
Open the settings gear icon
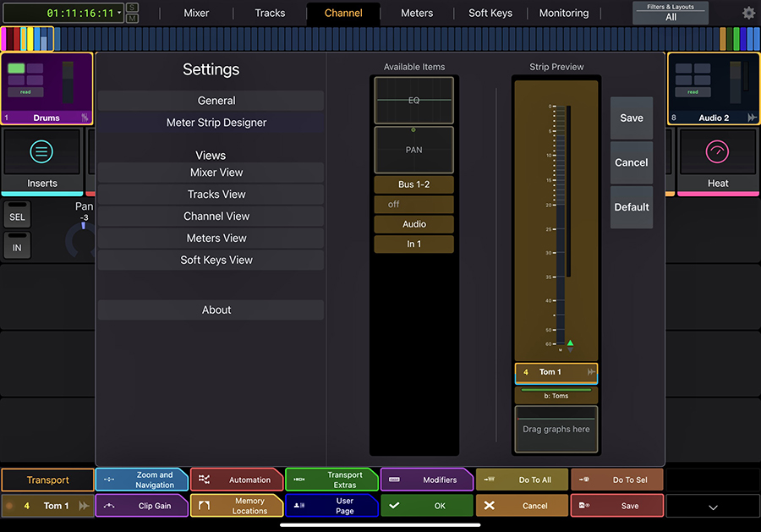point(747,13)
